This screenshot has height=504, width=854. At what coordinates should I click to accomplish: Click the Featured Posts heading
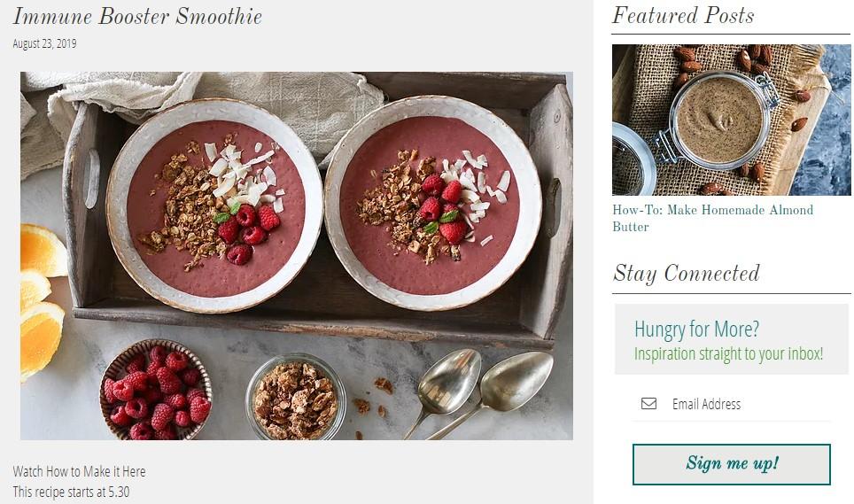point(683,15)
